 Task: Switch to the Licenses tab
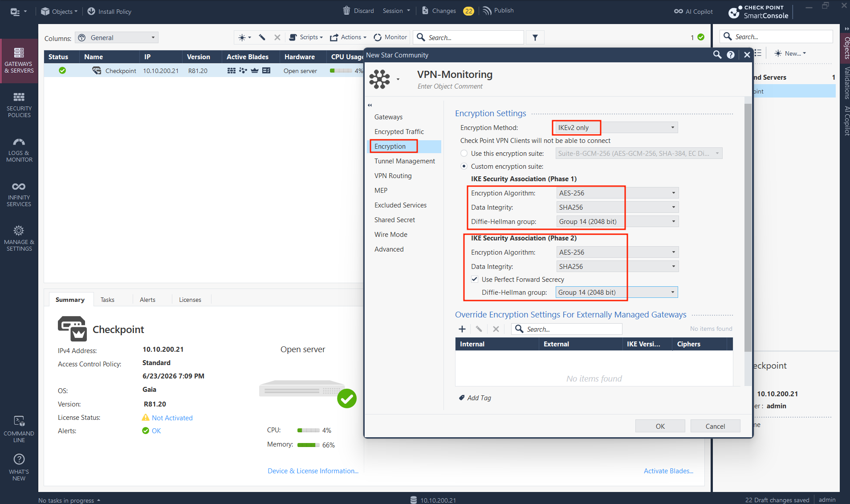click(x=190, y=300)
